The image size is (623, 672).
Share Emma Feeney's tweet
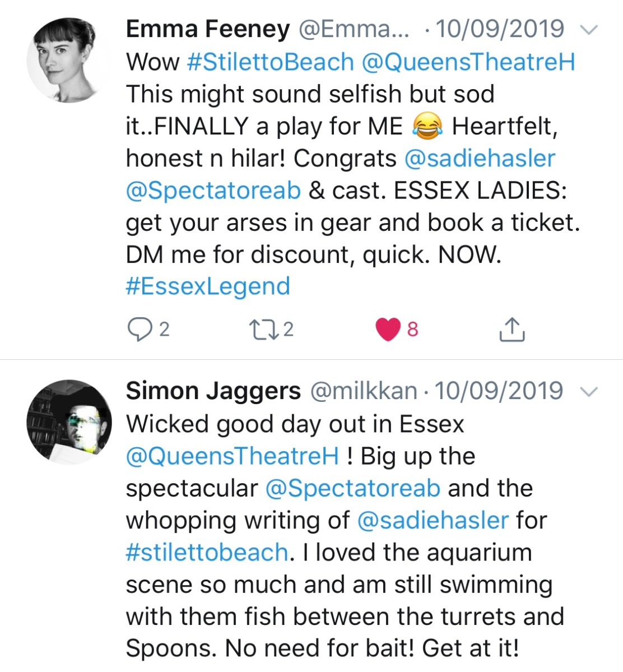point(512,330)
